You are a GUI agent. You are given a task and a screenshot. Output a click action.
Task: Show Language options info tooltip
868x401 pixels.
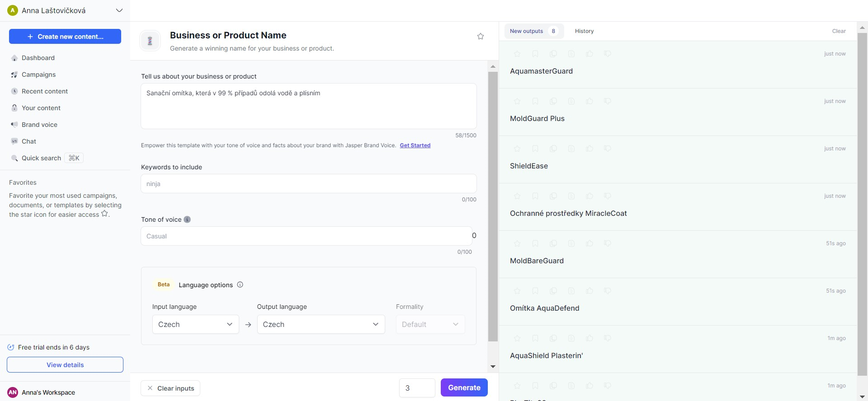coord(240,284)
